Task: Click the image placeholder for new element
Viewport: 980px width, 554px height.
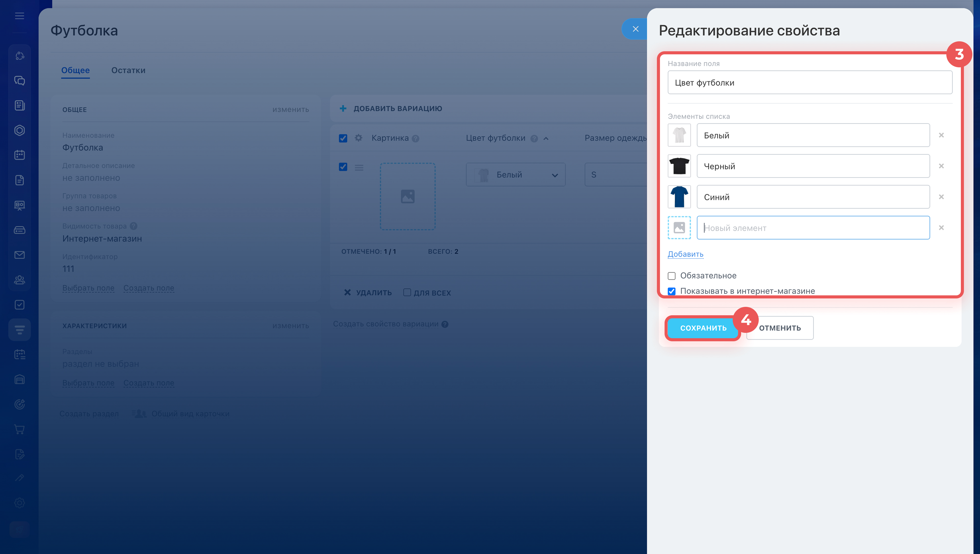Action: pos(679,228)
